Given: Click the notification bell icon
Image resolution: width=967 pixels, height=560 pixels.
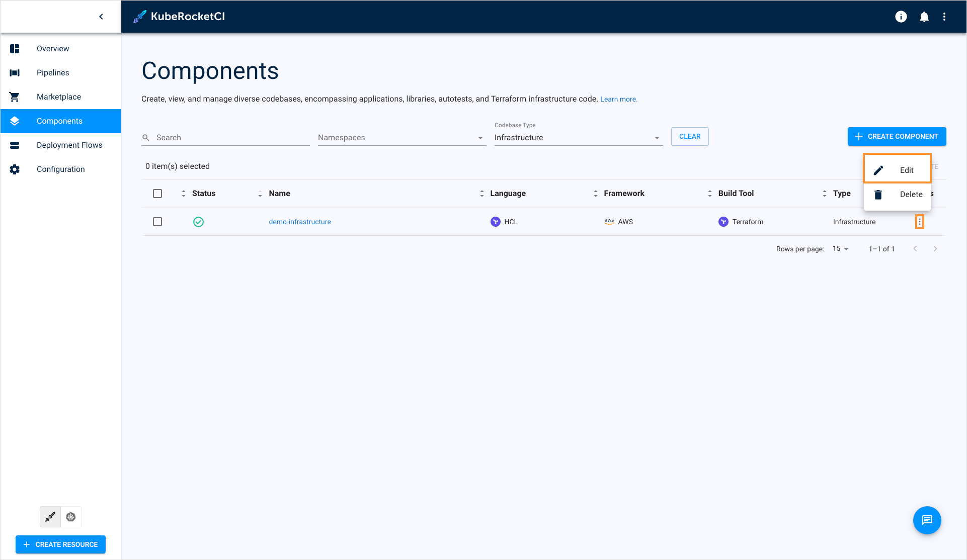Looking at the screenshot, I should [924, 16].
